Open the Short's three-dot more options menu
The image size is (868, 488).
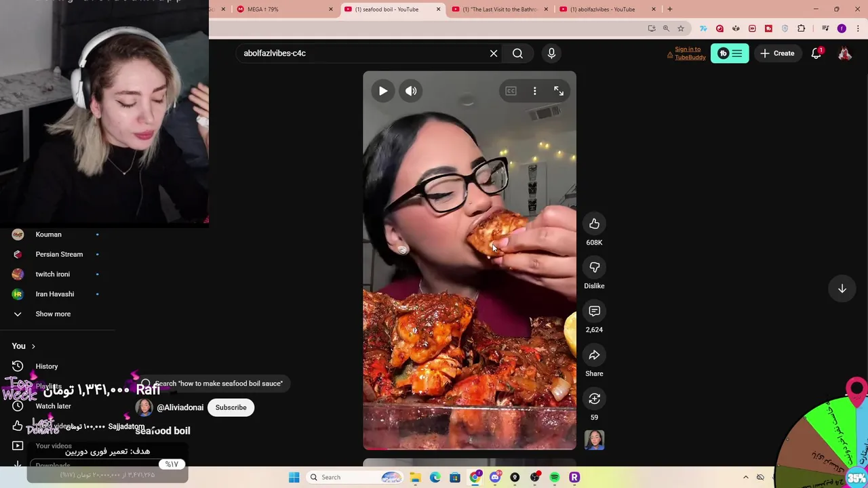[534, 91]
